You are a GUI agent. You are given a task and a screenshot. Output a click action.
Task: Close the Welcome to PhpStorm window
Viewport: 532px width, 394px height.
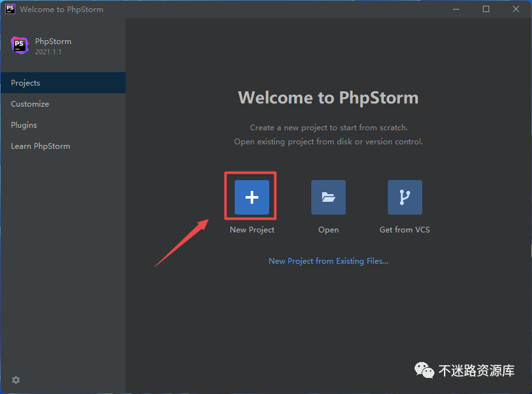pyautogui.click(x=515, y=9)
